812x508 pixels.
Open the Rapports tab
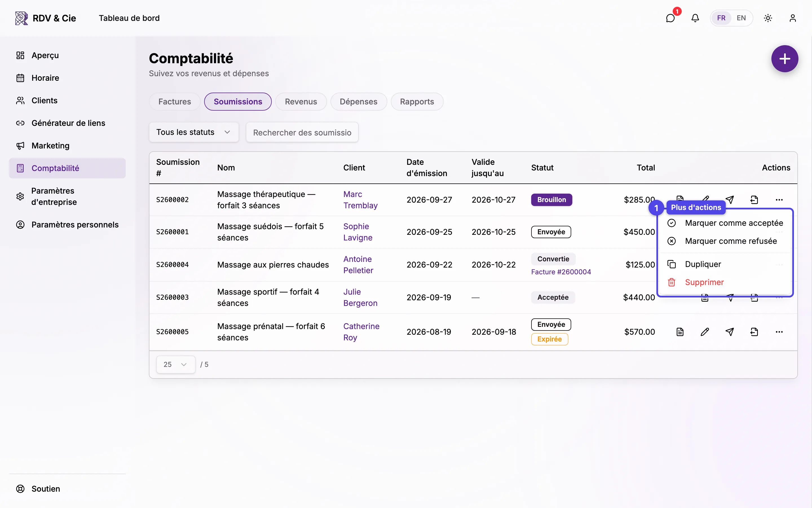(x=417, y=102)
